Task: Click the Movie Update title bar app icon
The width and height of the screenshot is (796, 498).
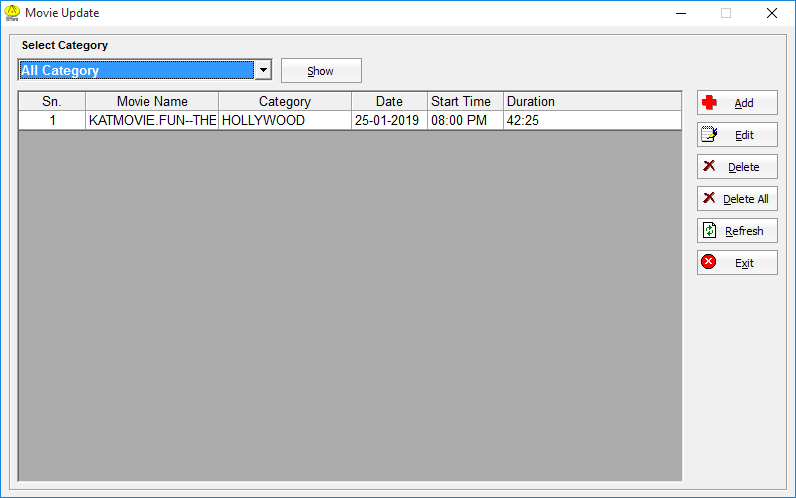Action: click(12, 13)
